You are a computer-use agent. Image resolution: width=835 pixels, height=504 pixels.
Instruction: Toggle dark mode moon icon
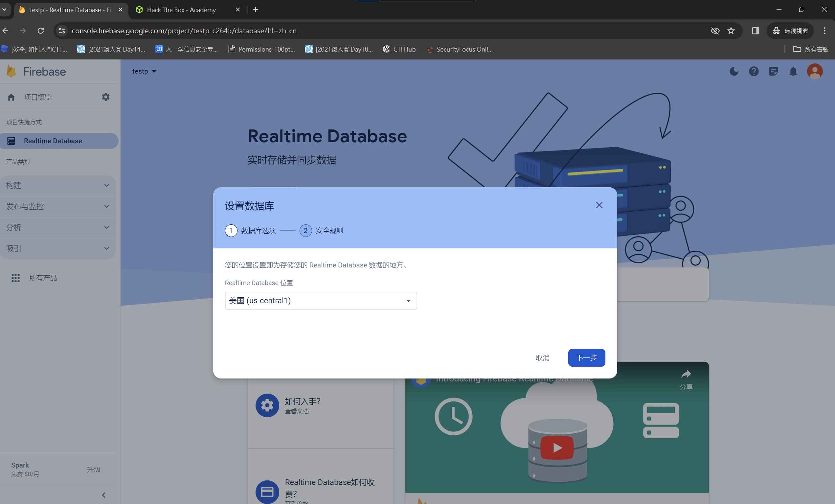[734, 71]
